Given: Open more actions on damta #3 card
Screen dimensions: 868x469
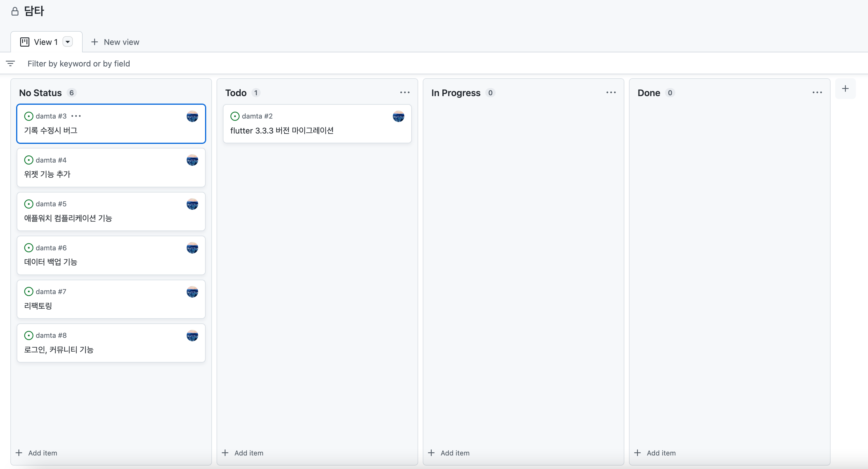Looking at the screenshot, I should click(x=76, y=116).
